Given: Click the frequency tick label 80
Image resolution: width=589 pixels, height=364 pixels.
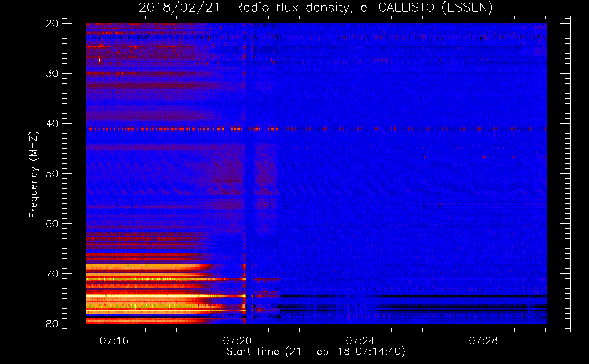Looking at the screenshot, I should (x=52, y=324).
